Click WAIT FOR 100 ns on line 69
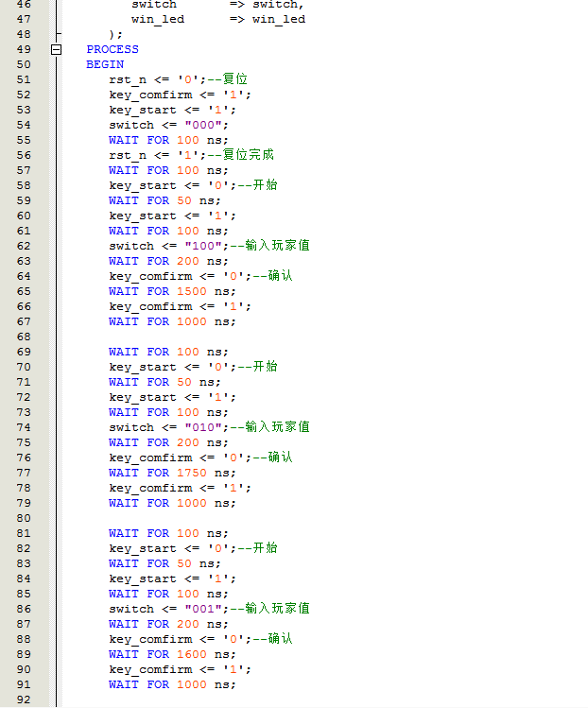 pos(168,353)
